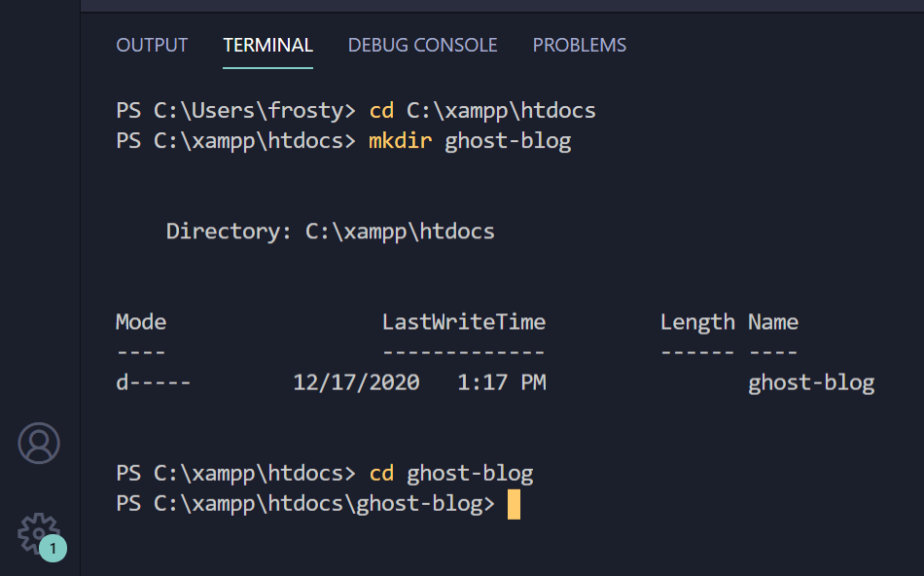
Task: Click the LastWriteTime column header
Action: pyautogui.click(x=464, y=321)
